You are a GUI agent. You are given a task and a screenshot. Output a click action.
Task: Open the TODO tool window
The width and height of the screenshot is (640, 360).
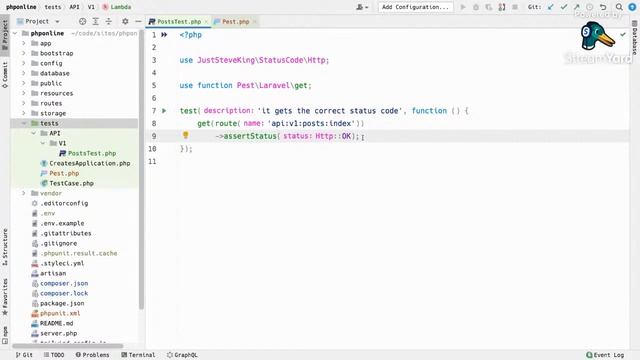coord(54,355)
